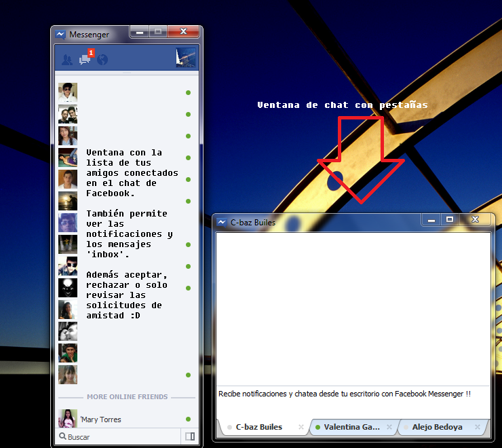Screen dimensions: 502x448
Task: Click search magnifier icon next to Buscar
Action: click(62, 436)
